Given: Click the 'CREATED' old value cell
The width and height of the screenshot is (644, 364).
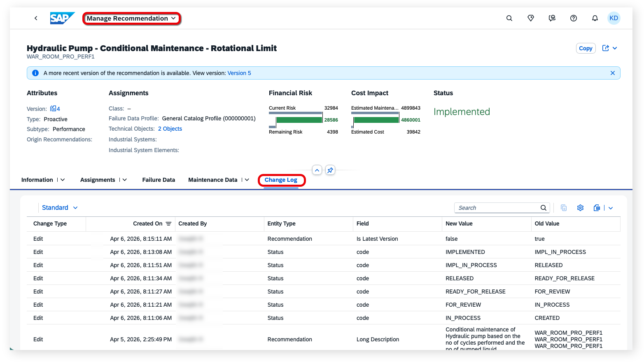Looking at the screenshot, I should (547, 318).
